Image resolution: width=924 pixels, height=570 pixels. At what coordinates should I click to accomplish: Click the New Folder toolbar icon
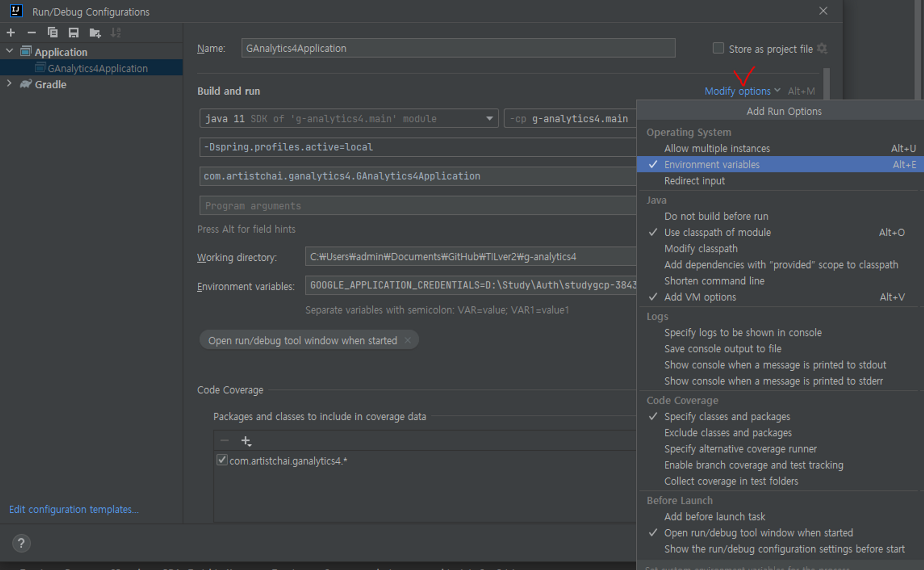point(95,32)
